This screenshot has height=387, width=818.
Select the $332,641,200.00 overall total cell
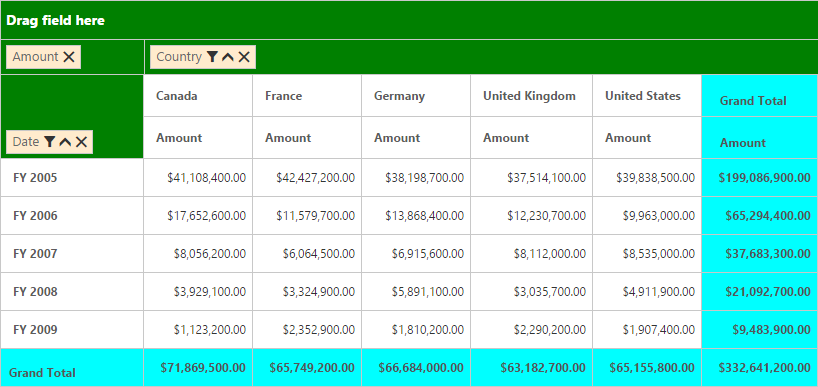[760, 368]
